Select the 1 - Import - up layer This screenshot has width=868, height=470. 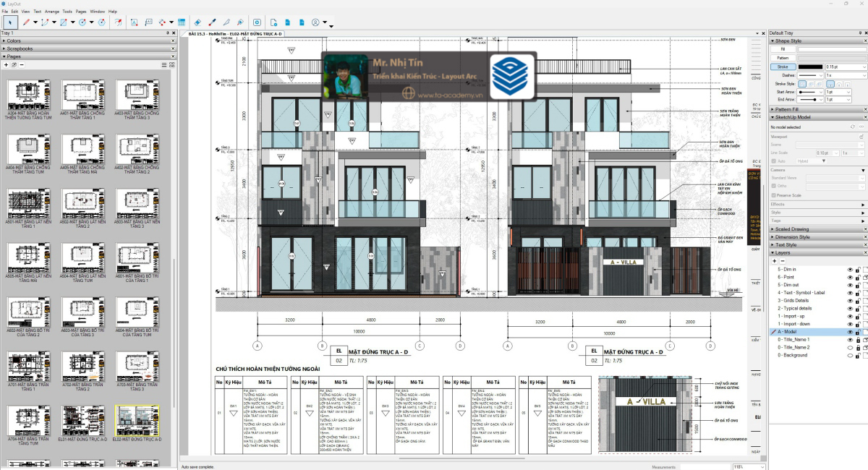(794, 316)
